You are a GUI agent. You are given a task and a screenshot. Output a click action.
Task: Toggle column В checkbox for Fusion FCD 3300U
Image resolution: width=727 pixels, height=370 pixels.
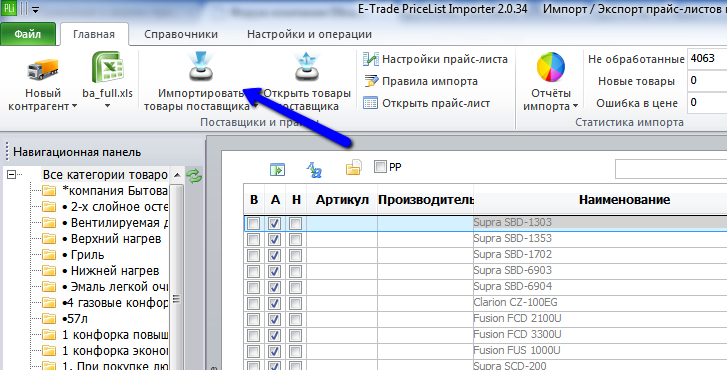(254, 335)
